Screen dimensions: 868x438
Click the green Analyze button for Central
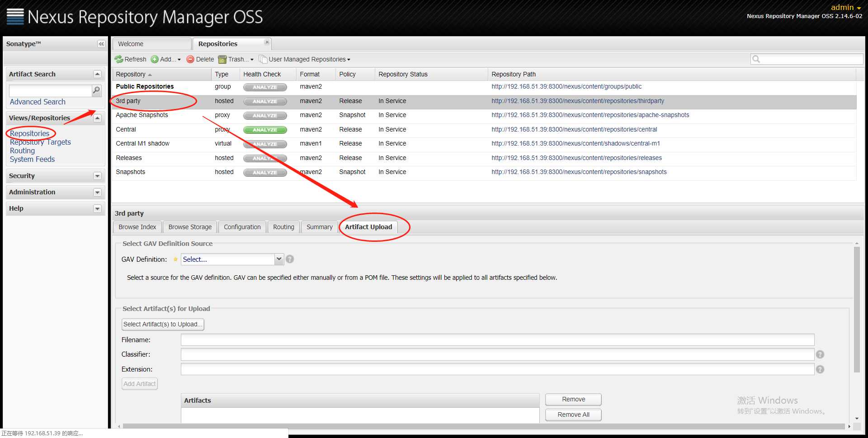point(265,130)
